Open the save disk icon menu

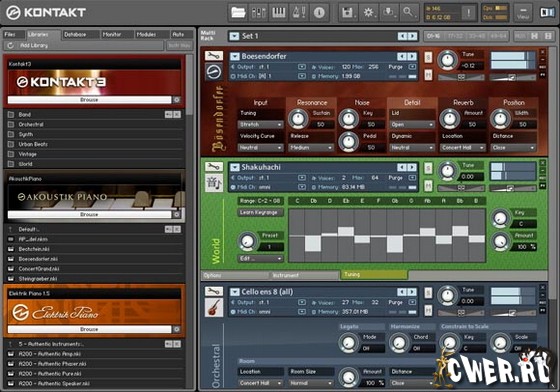pyautogui.click(x=348, y=12)
